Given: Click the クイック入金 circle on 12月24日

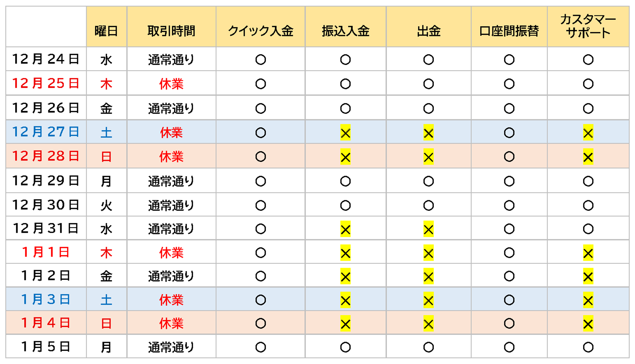Looking at the screenshot, I should coord(260,60).
